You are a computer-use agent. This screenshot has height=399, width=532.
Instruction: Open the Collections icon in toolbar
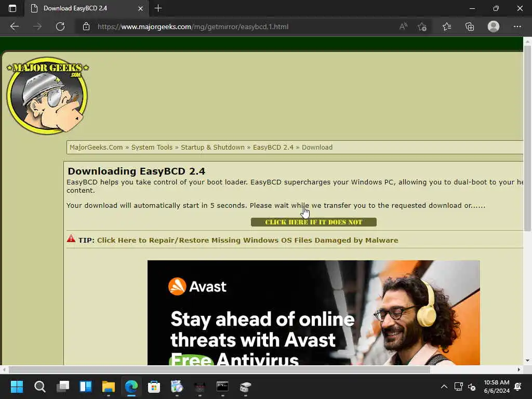pos(470,26)
